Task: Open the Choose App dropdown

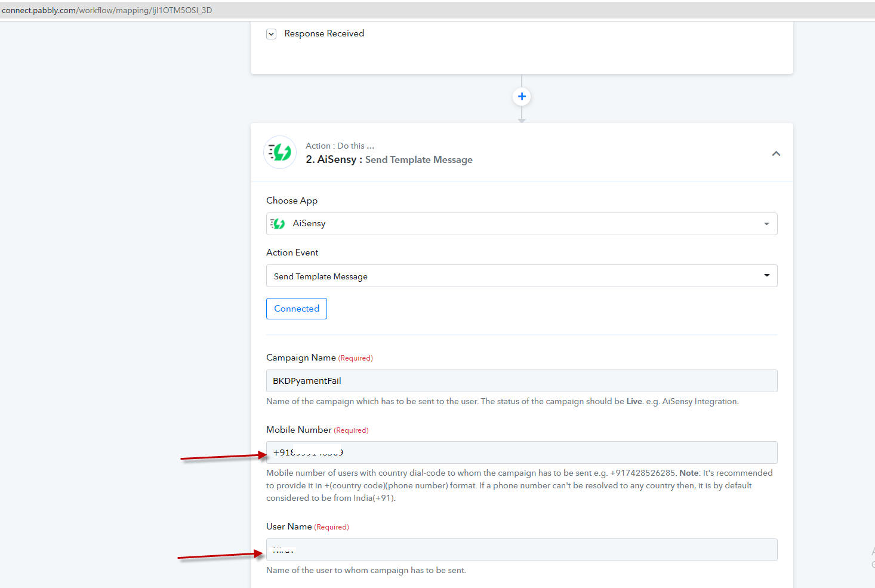Action: (x=522, y=224)
